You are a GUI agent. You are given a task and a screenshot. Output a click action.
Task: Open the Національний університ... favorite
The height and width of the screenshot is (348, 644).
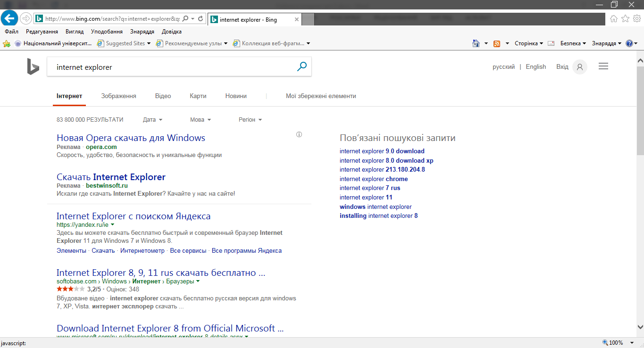point(53,43)
